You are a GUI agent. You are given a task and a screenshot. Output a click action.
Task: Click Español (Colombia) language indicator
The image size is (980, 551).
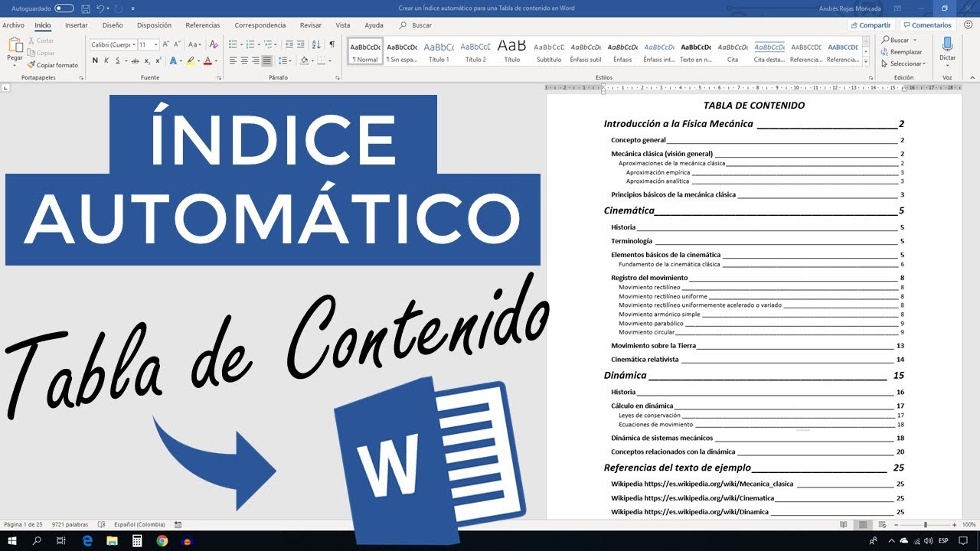tap(139, 524)
